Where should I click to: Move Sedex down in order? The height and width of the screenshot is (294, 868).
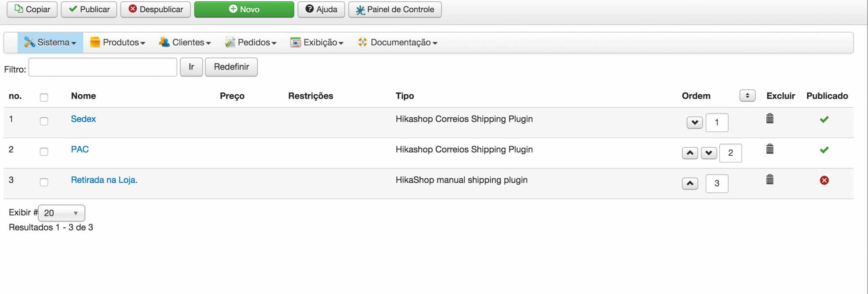coord(694,122)
